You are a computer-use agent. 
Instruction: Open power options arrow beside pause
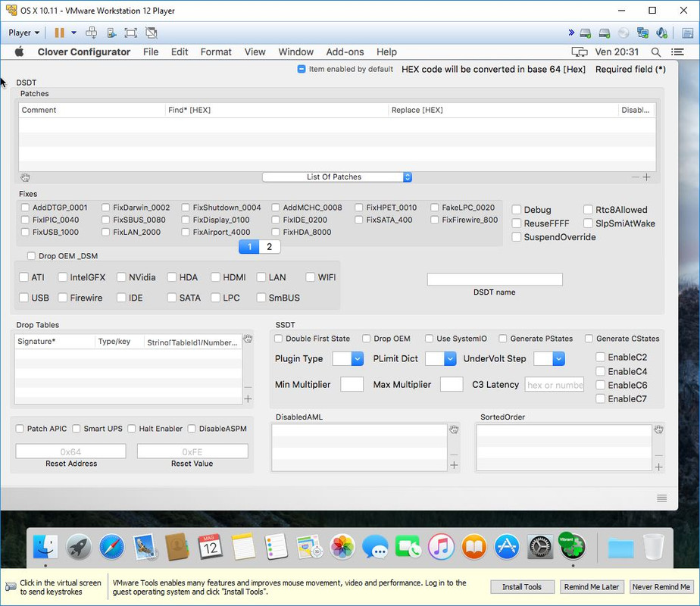[73, 33]
